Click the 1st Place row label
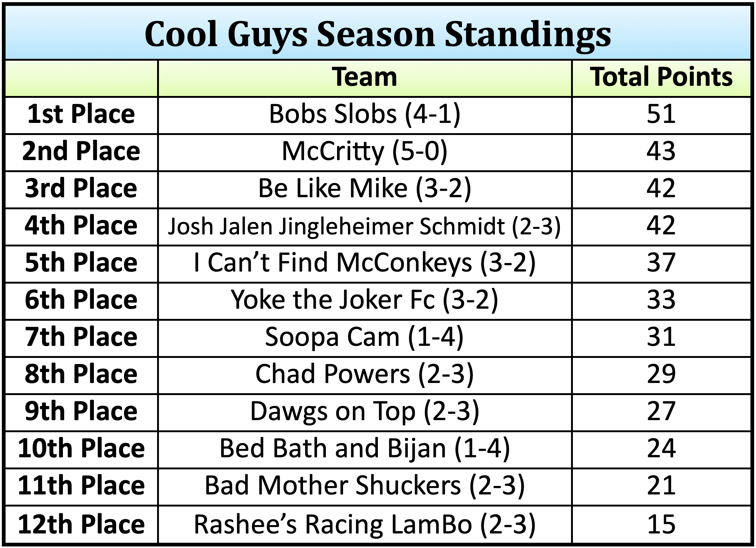The width and height of the screenshot is (756, 548). click(81, 114)
